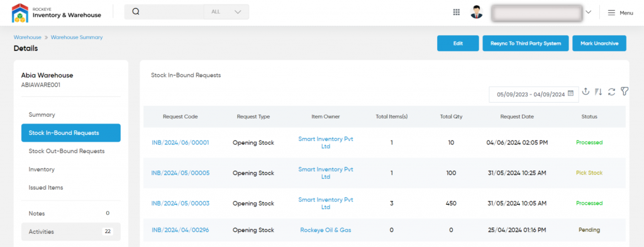
Task: Open Rockeye Oil & Gas item owner link
Action: pos(326,230)
